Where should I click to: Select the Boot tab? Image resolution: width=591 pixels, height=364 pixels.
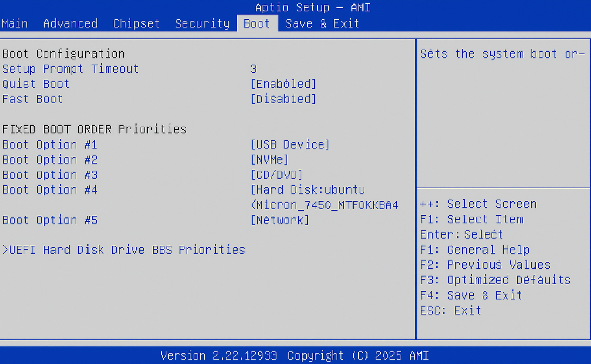(x=257, y=24)
